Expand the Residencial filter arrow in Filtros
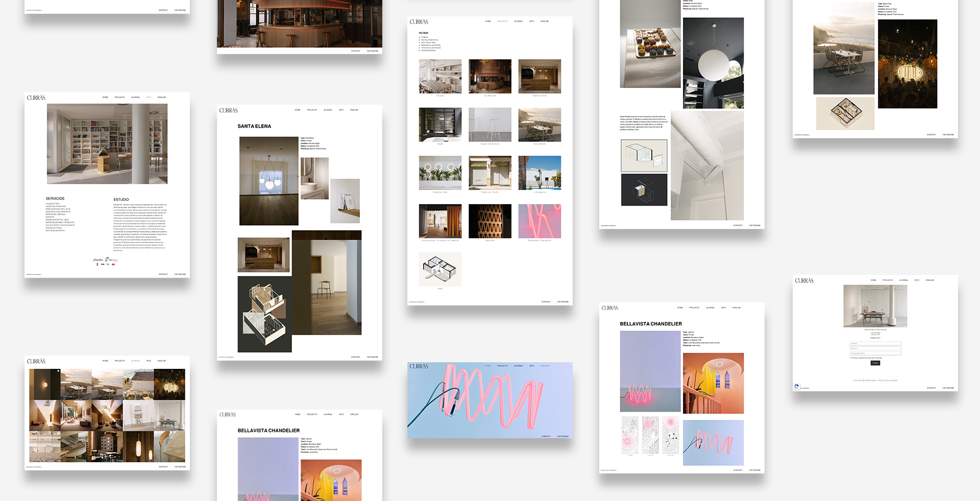This screenshot has height=501, width=980. pos(420,45)
